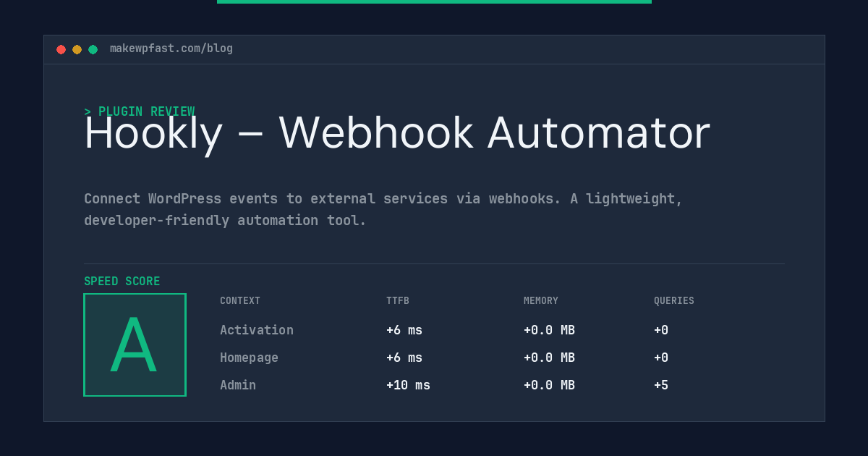Viewport: 868px width, 456px height.
Task: Click Activation memory value '+0.0 MB'
Action: click(x=549, y=330)
